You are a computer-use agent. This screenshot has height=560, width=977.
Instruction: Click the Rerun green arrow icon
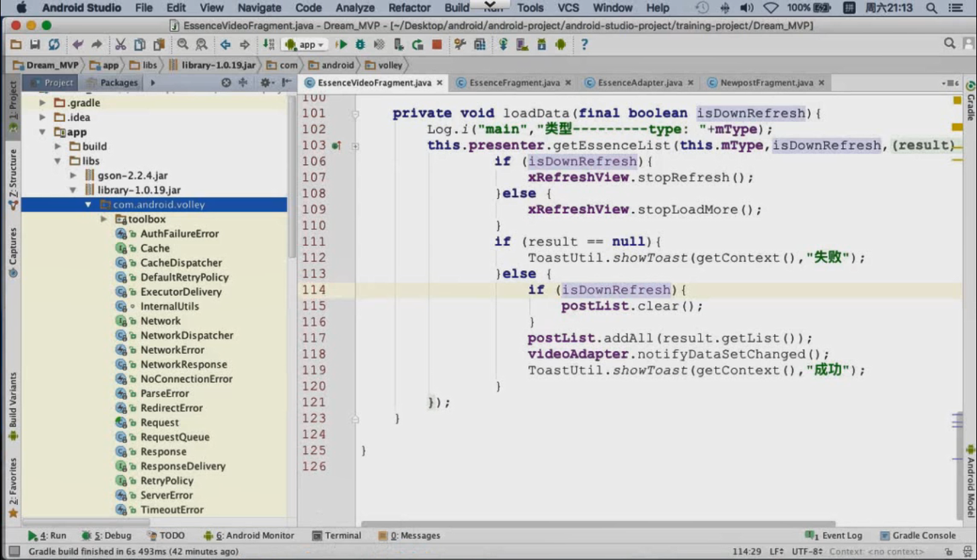point(418,44)
